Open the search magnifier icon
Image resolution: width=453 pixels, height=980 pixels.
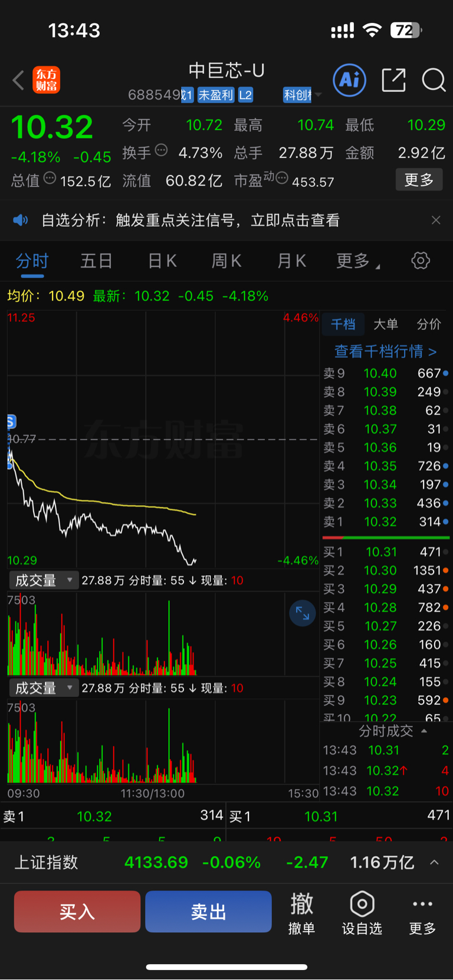434,80
